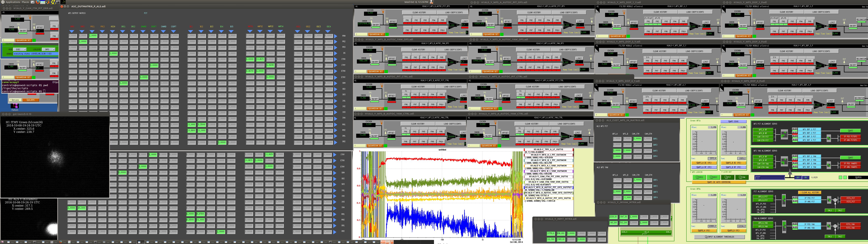Open the Applications menu in top panel
Screen dimensions: 868x244
tap(13, 2)
